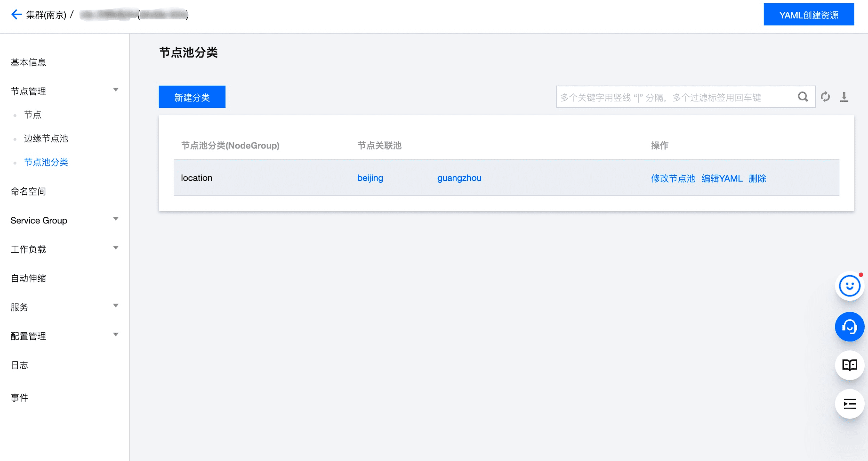
Task: Open the documentation book icon
Action: (849, 365)
